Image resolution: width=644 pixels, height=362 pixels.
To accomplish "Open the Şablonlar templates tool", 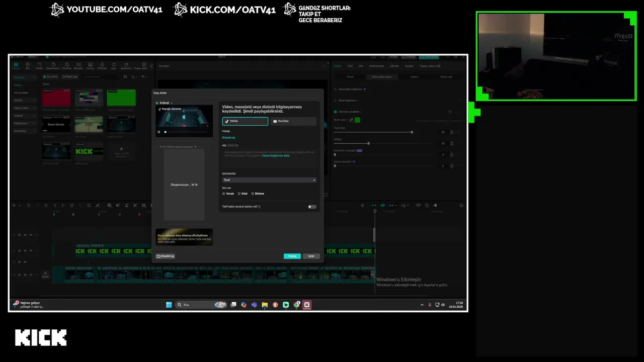I will point(126,66).
